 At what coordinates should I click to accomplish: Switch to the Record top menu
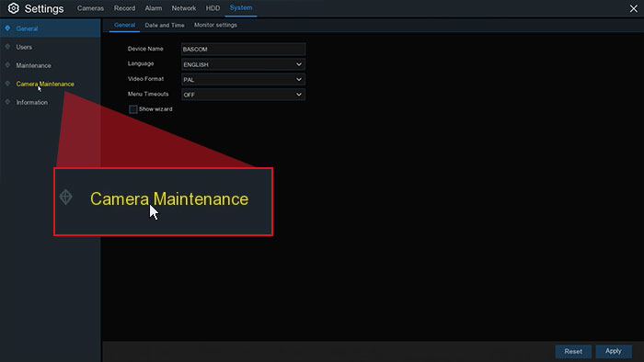pos(124,8)
